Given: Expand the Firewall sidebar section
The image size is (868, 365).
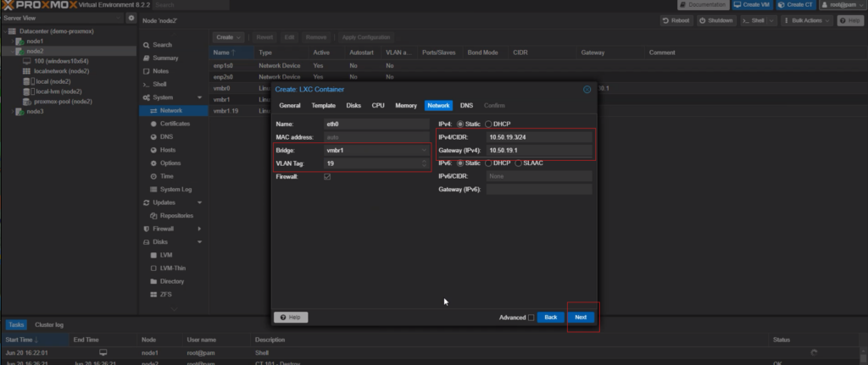Looking at the screenshot, I should pyautogui.click(x=199, y=229).
